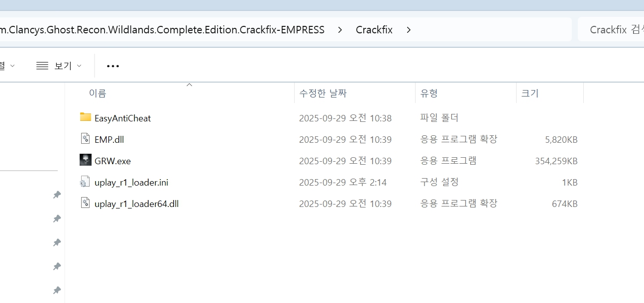Viewport: 644px width, 303px height.
Task: Sort by 이름 column header
Action: [98, 93]
